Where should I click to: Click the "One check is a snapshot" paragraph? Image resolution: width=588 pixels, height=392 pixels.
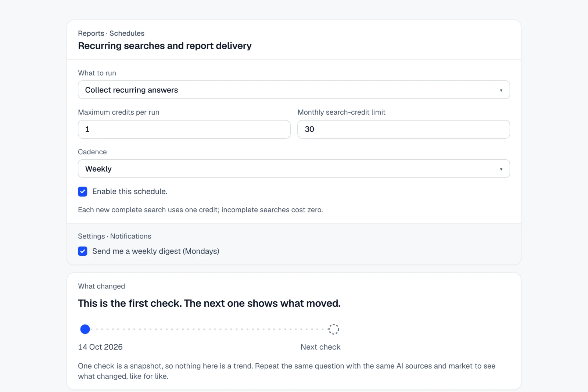(287, 371)
